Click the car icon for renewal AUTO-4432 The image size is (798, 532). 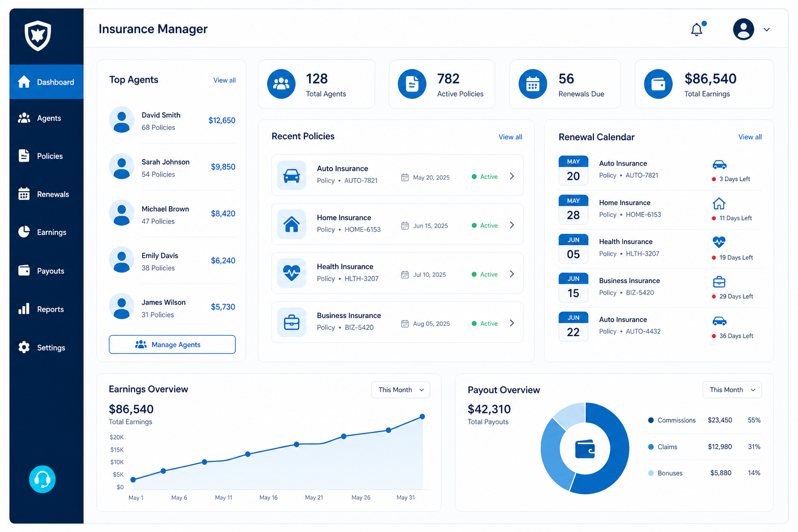point(720,321)
